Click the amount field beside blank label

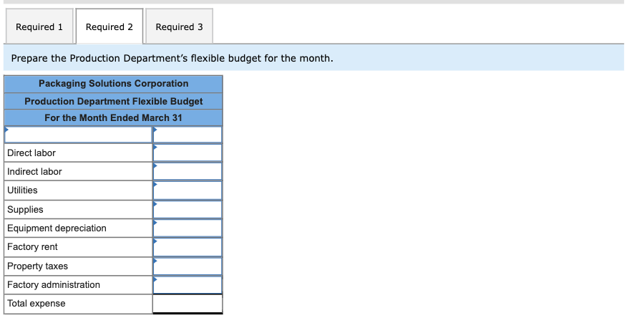pos(187,135)
